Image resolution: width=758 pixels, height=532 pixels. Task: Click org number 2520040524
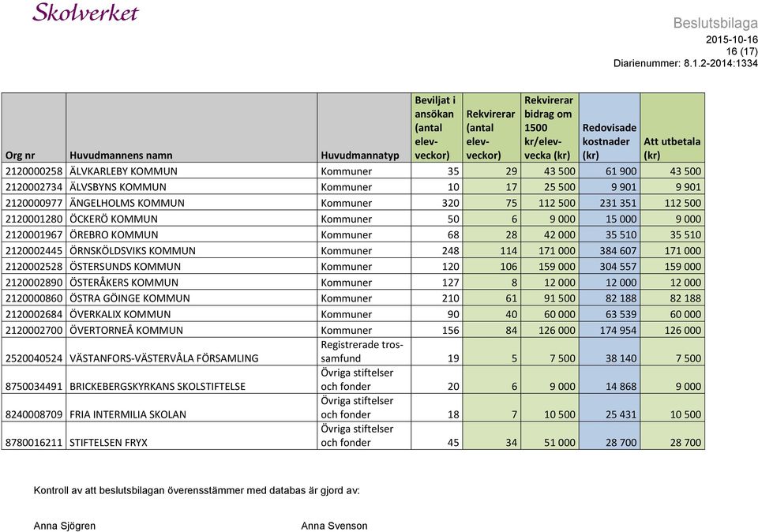click(x=34, y=358)
